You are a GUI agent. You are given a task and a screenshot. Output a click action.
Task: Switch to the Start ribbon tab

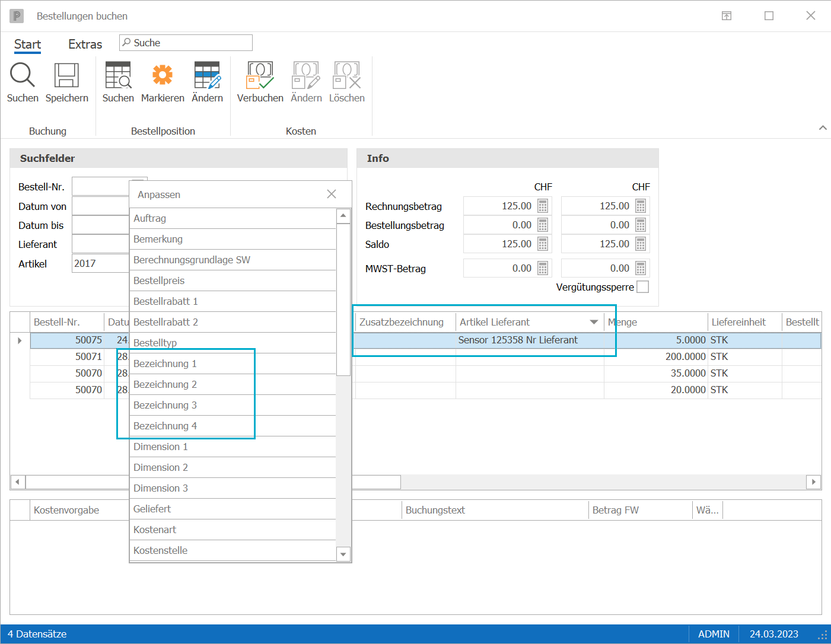(27, 44)
